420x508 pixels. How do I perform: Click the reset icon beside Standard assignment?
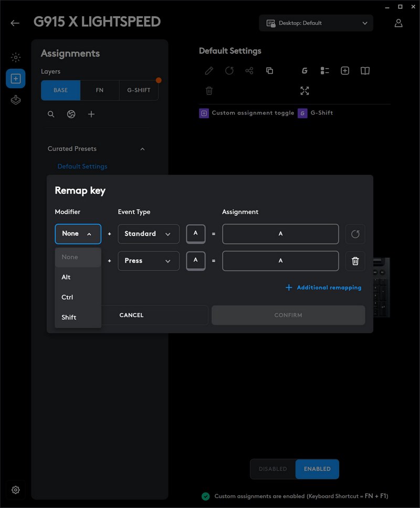(355, 234)
